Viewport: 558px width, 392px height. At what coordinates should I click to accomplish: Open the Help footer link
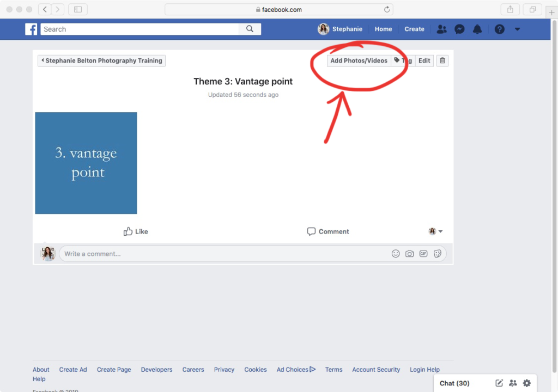[x=39, y=379]
